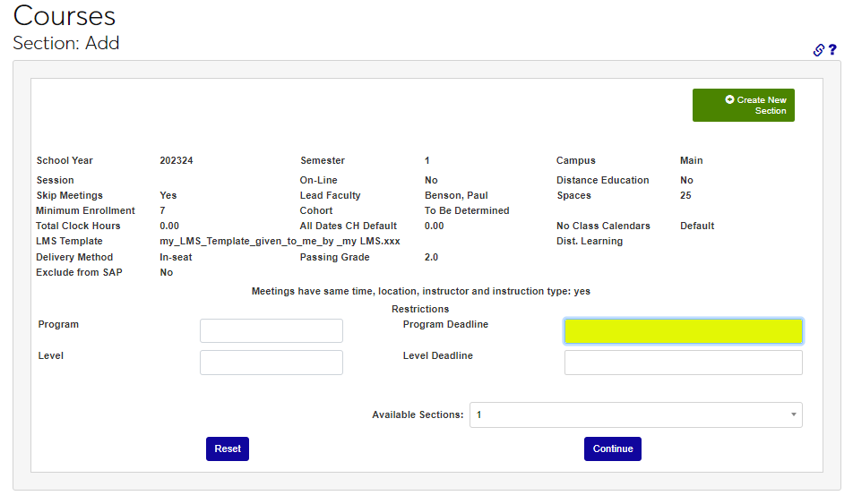853x504 pixels.
Task: Click the Level input field
Action: 271,363
